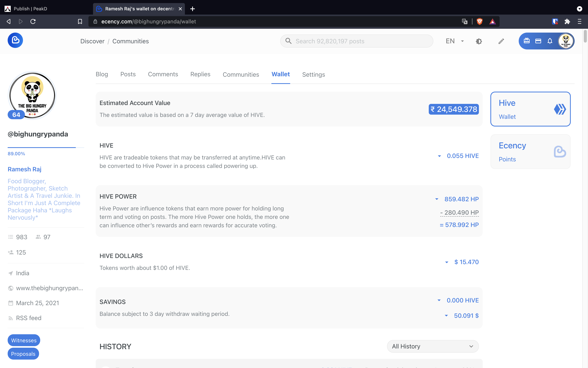This screenshot has width=588, height=368.
Task: Open the Bitwarden extension icon
Action: tap(555, 21)
